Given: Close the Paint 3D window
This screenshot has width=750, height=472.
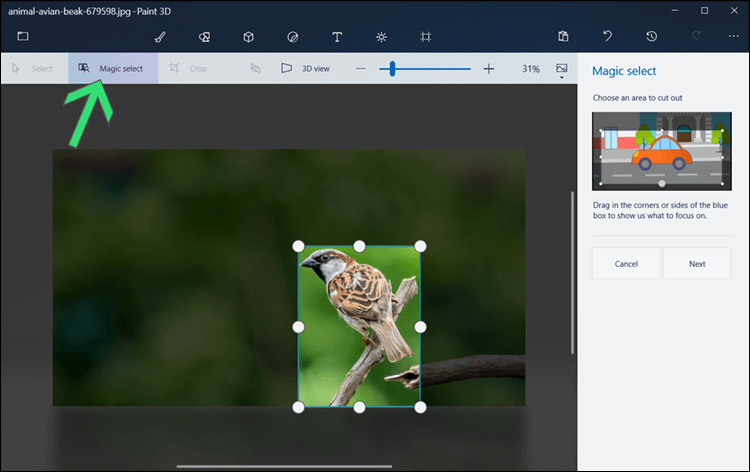Looking at the screenshot, I should 734,11.
